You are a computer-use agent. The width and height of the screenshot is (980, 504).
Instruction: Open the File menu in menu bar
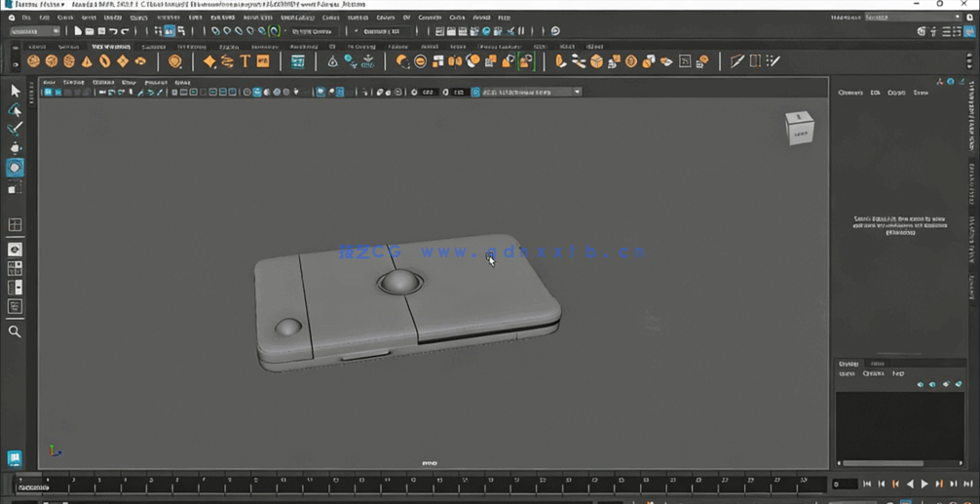[x=26, y=18]
